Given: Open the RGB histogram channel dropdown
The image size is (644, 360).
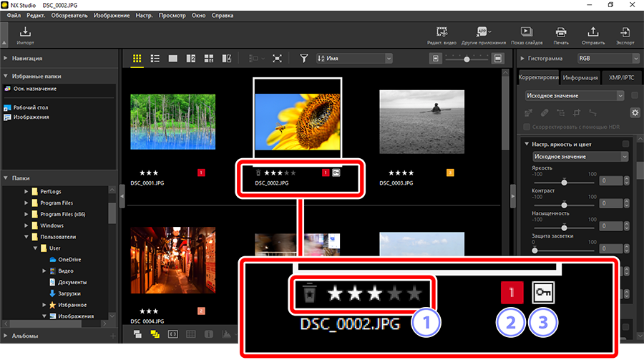Looking at the screenshot, I should (597, 58).
